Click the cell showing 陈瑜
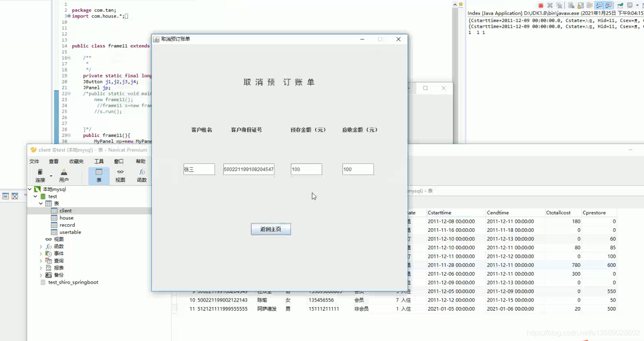Screen dimensions: 644x341 coord(262,300)
